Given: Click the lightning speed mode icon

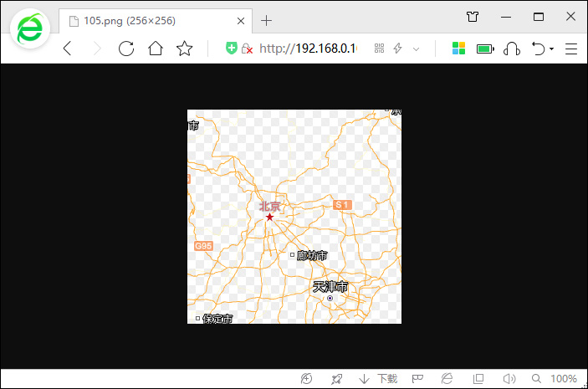Looking at the screenshot, I should point(397,49).
